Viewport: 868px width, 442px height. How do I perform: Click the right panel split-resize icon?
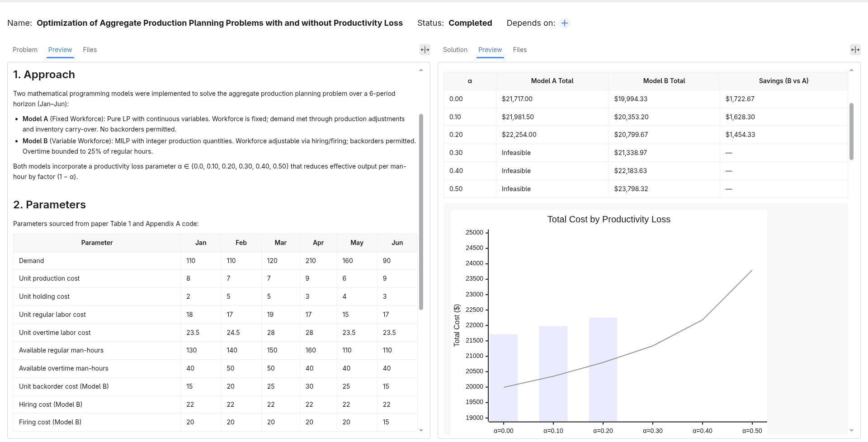(x=855, y=50)
